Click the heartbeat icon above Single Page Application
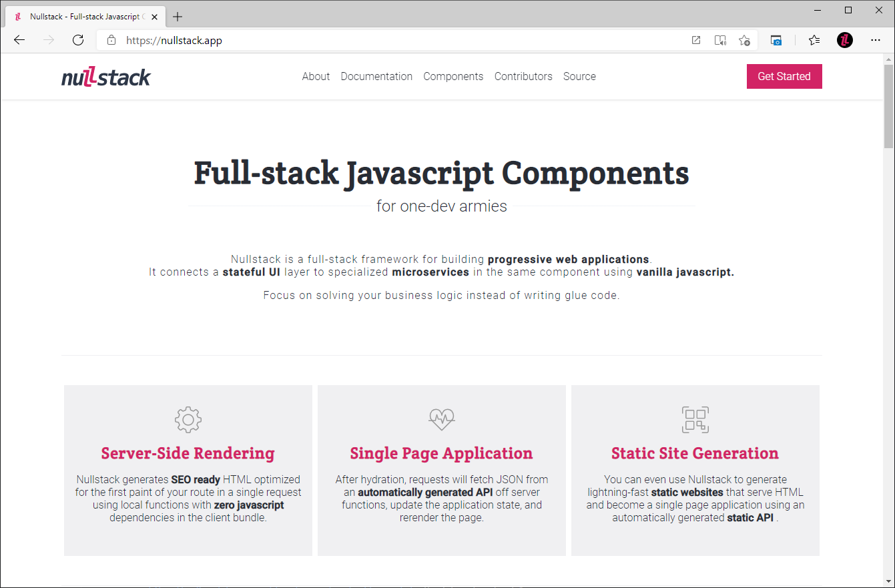The height and width of the screenshot is (588, 895). point(442,420)
